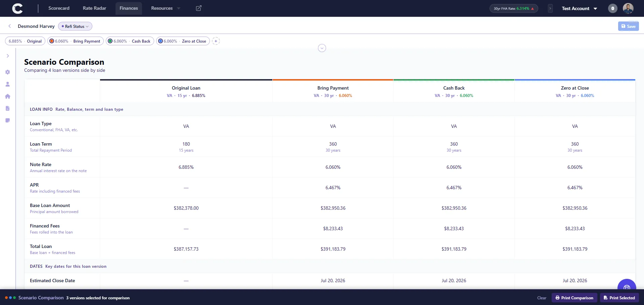Click Print Selected
This screenshot has width=644, height=305.
pyautogui.click(x=619, y=298)
